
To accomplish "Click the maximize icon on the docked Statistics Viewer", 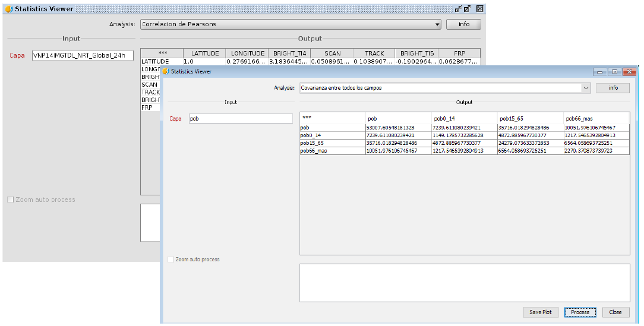I will (467, 9).
